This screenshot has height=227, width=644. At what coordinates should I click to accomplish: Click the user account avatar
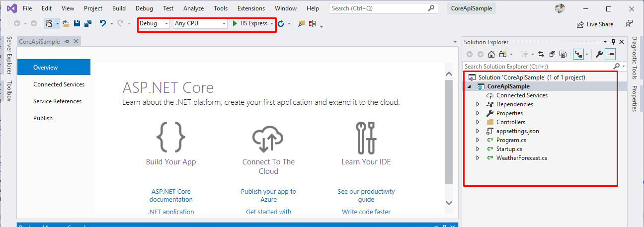pyautogui.click(x=560, y=8)
